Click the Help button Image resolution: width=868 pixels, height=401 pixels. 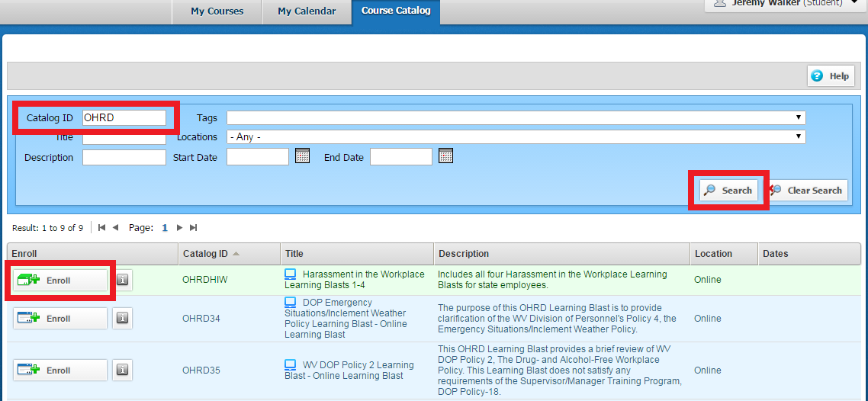(x=831, y=76)
